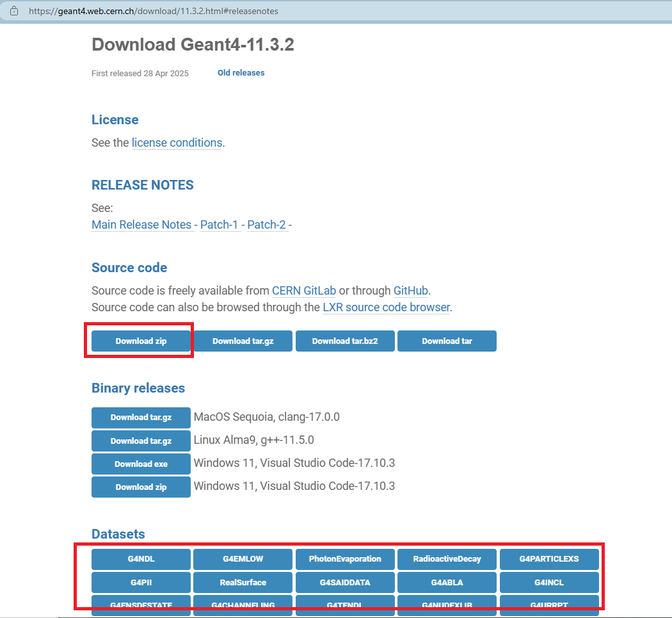Screen dimensions: 672x618
Task: Open the PhotonEvaporation dataset download
Action: click(345, 559)
